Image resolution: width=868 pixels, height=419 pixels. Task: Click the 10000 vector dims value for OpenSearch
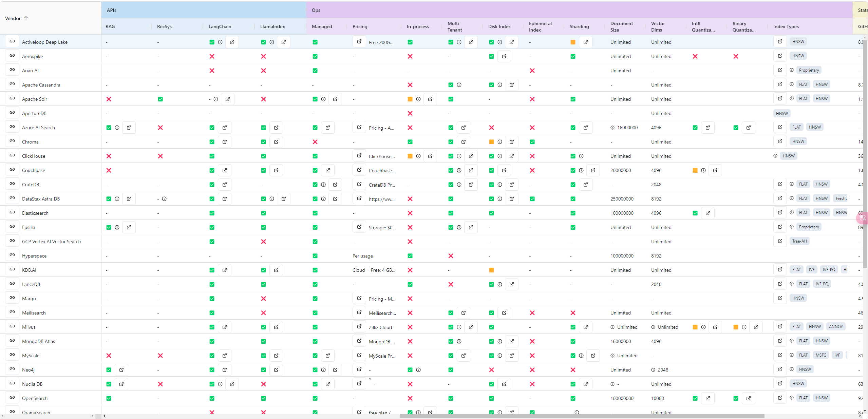[x=658, y=398]
